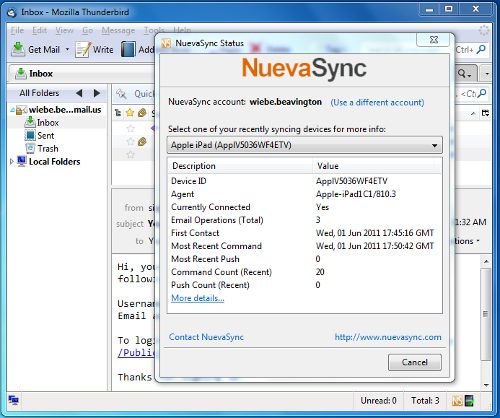
Task: Expand the Local Folders tree
Action: tap(12, 162)
